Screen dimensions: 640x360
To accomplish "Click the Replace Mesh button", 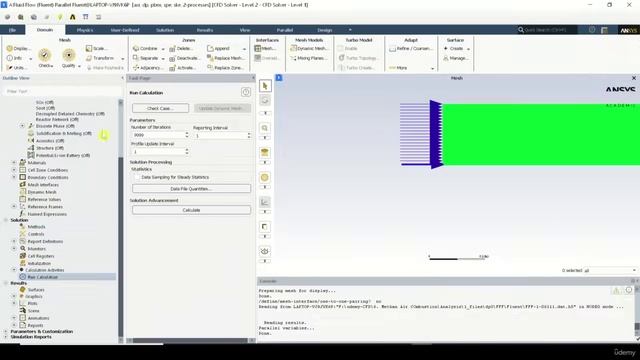I will pyautogui.click(x=225, y=58).
